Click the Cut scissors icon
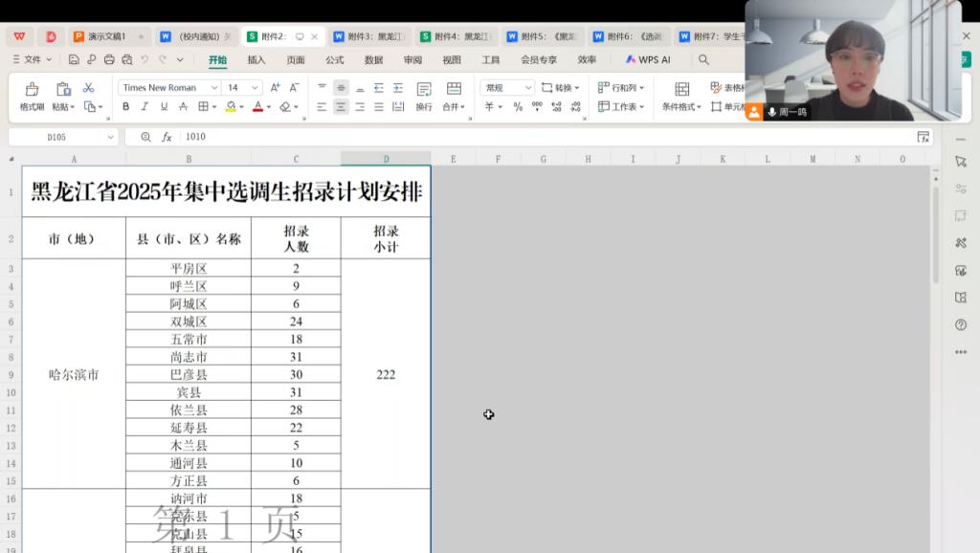Image resolution: width=980 pixels, height=553 pixels. pos(89,87)
